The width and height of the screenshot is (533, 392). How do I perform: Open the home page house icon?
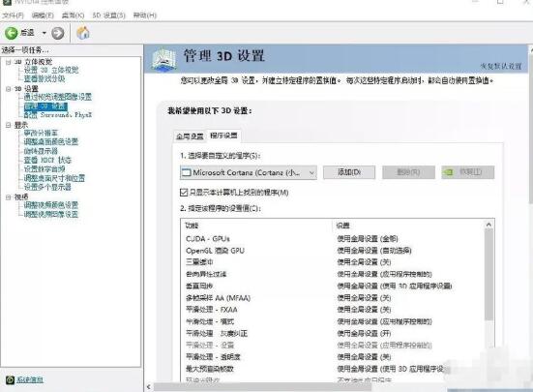click(x=83, y=33)
